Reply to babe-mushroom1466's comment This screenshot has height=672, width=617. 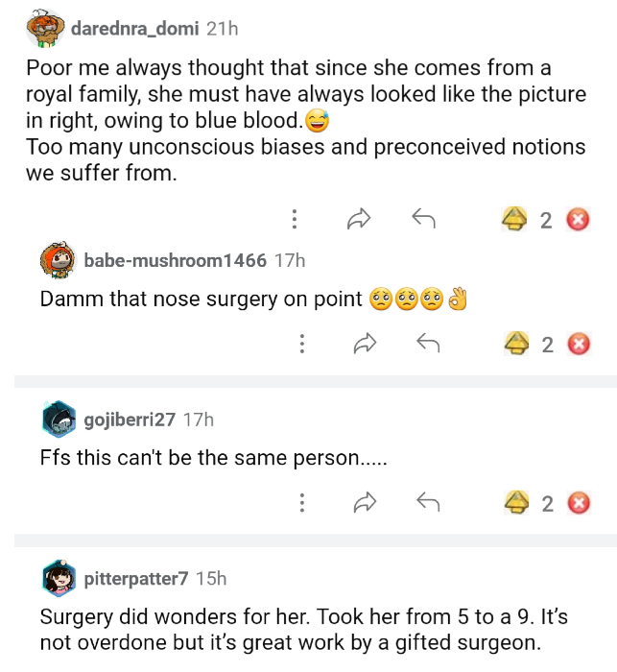429,344
